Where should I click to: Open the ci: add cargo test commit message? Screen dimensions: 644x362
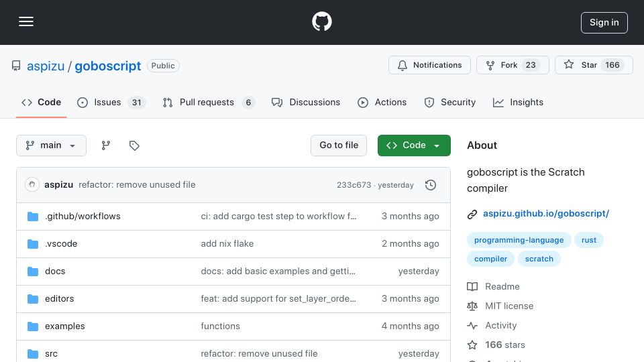pos(278,217)
